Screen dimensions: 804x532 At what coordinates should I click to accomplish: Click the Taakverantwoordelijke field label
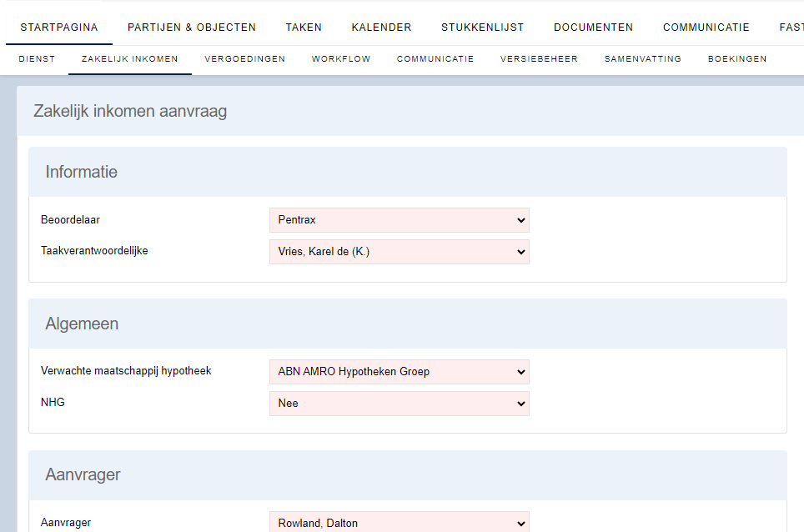tap(94, 251)
